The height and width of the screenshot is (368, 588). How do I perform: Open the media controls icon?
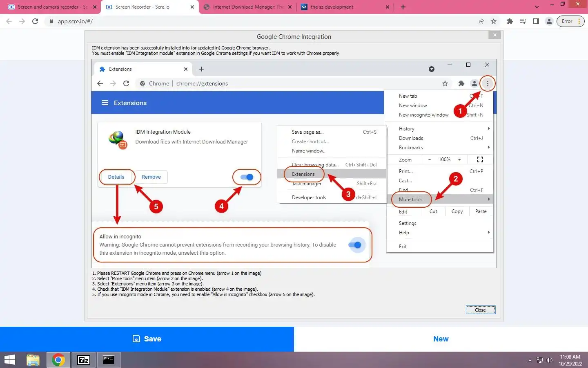(523, 21)
